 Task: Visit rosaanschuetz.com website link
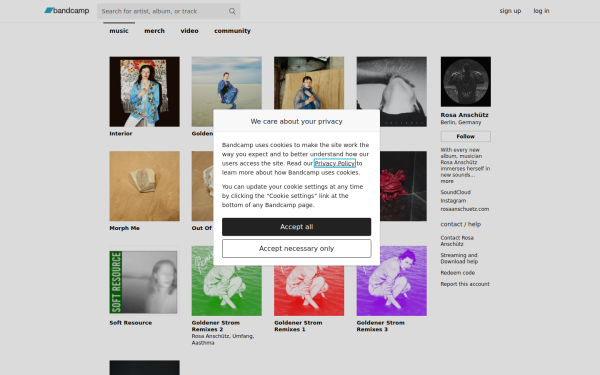(465, 209)
